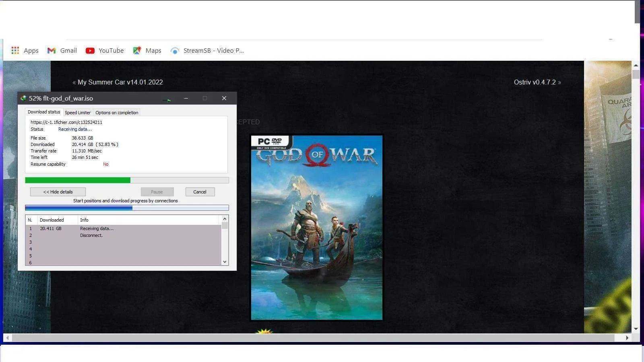Click connections list scroll down arrow
644x362 pixels.
(x=225, y=262)
